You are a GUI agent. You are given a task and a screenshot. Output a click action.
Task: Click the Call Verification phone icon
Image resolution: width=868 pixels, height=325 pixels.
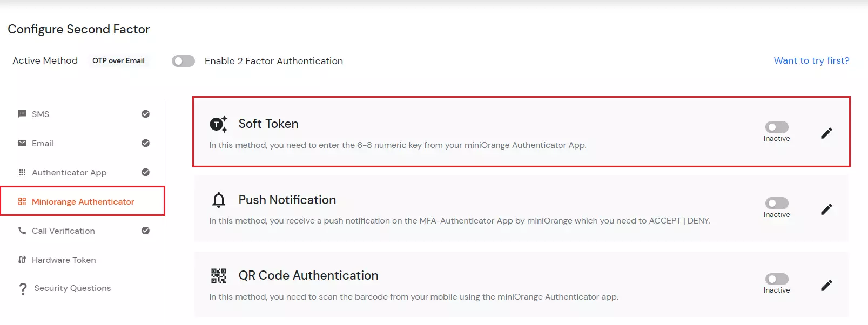(22, 231)
